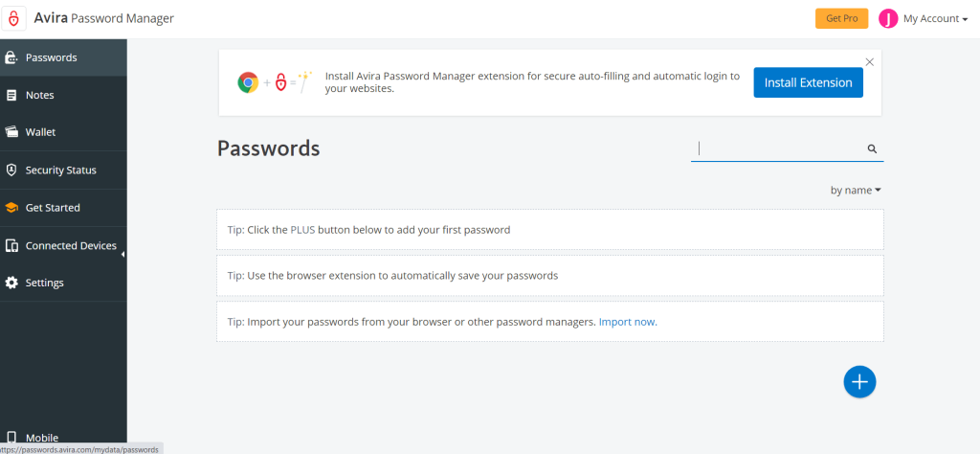Open the Wallet section

pos(63,132)
